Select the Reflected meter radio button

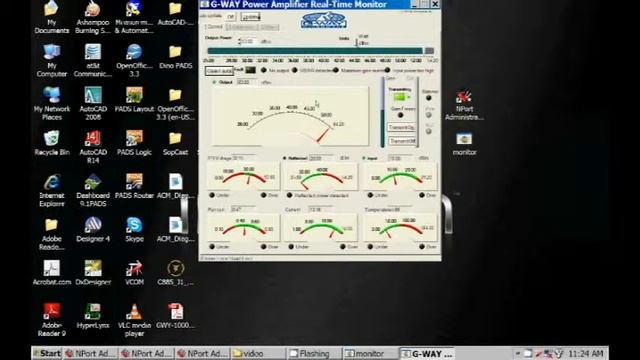(284, 158)
